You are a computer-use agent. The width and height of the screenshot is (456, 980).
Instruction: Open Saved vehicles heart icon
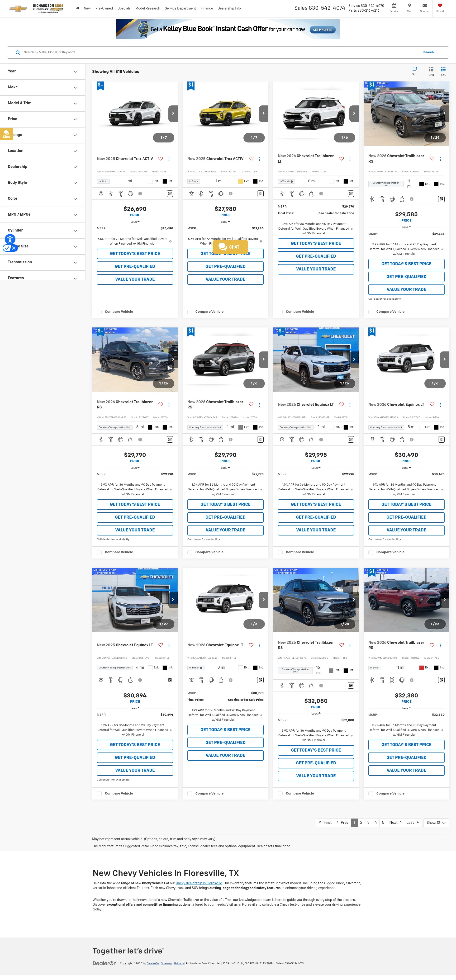[x=440, y=6]
